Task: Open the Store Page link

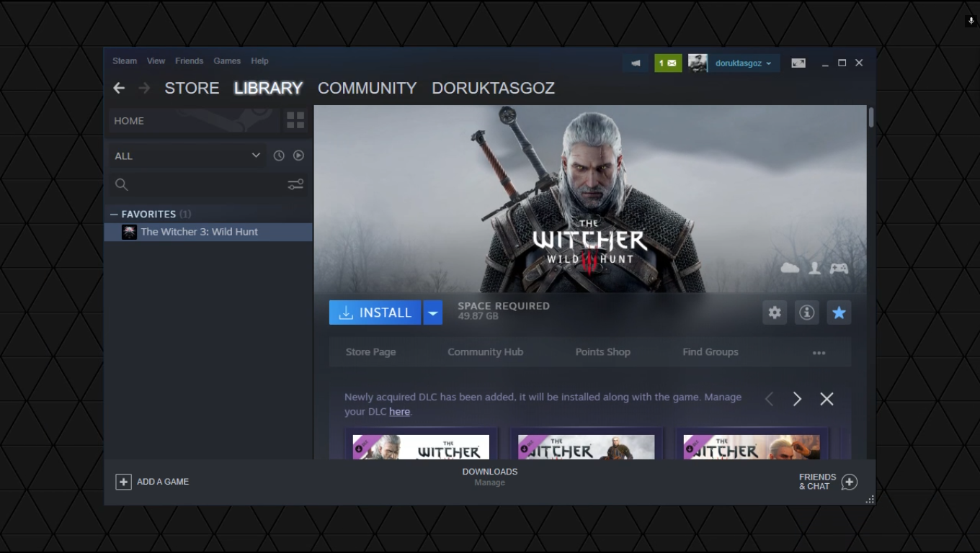Action: (x=370, y=352)
